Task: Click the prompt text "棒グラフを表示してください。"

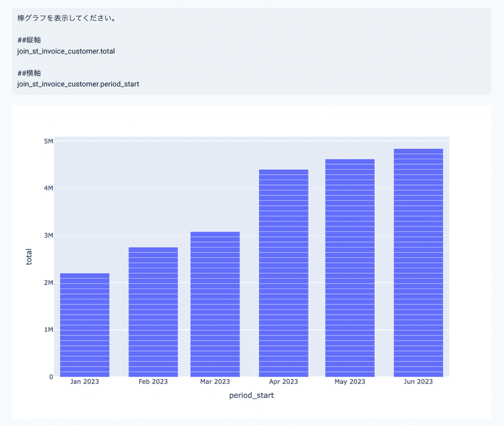Action: click(67, 18)
